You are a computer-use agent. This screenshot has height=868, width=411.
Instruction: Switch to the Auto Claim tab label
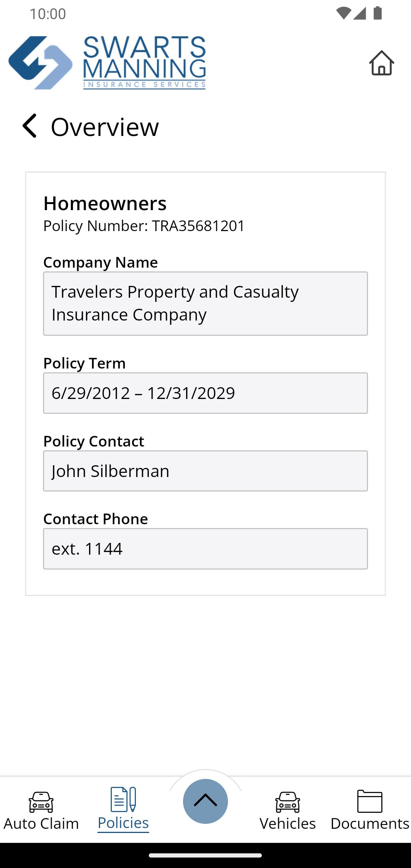[x=41, y=823]
